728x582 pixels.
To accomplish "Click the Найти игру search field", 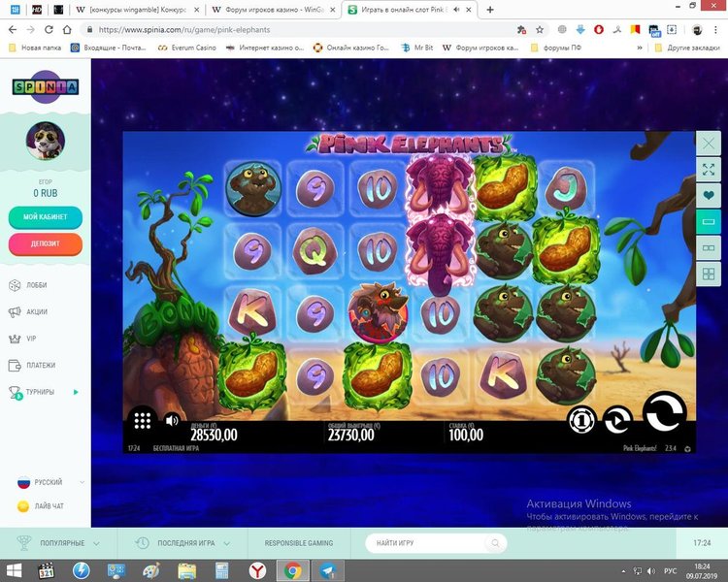I will tap(435, 543).
